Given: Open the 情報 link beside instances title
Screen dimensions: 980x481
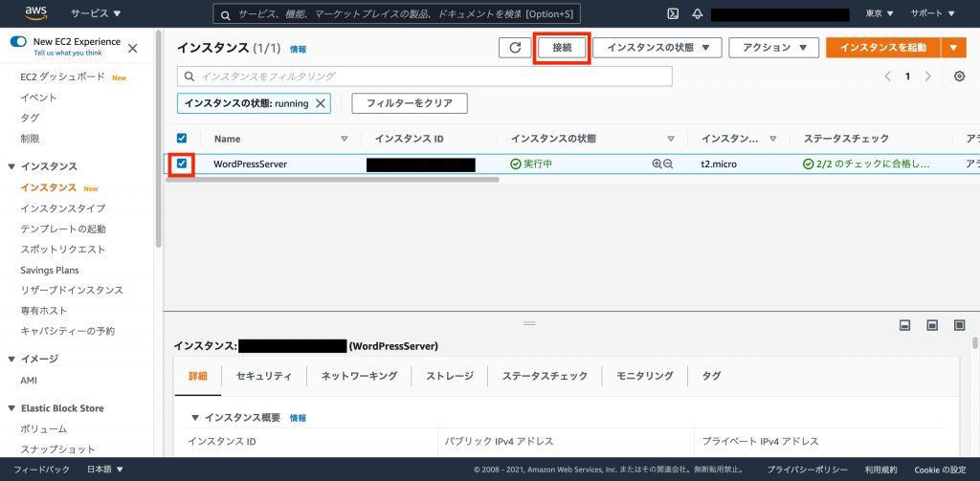Looking at the screenshot, I should (299, 50).
